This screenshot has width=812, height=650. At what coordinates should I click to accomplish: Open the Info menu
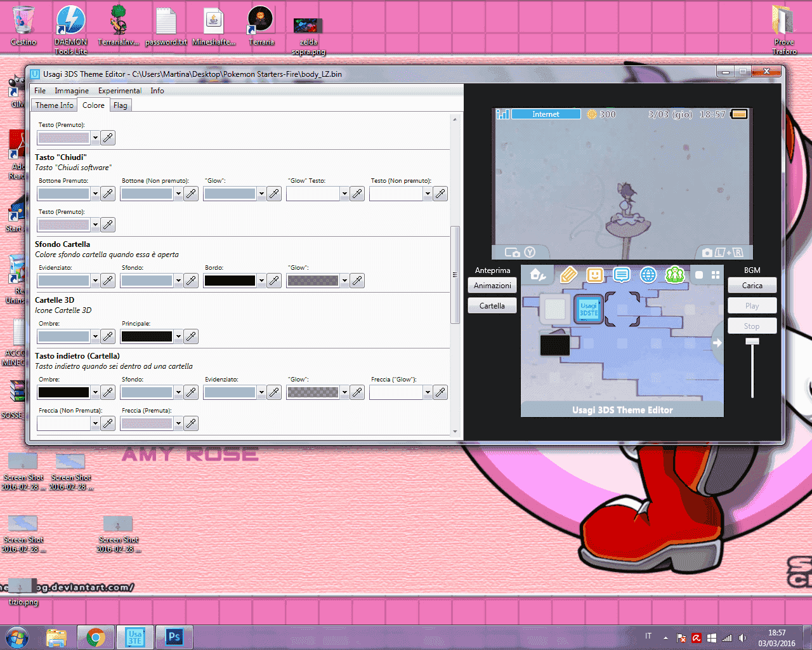[157, 91]
